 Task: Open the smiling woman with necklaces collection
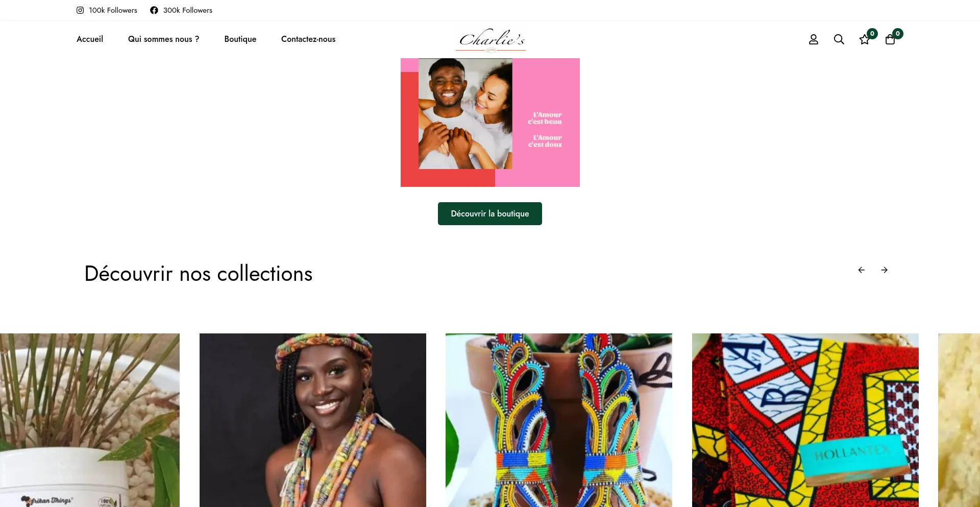(x=313, y=420)
